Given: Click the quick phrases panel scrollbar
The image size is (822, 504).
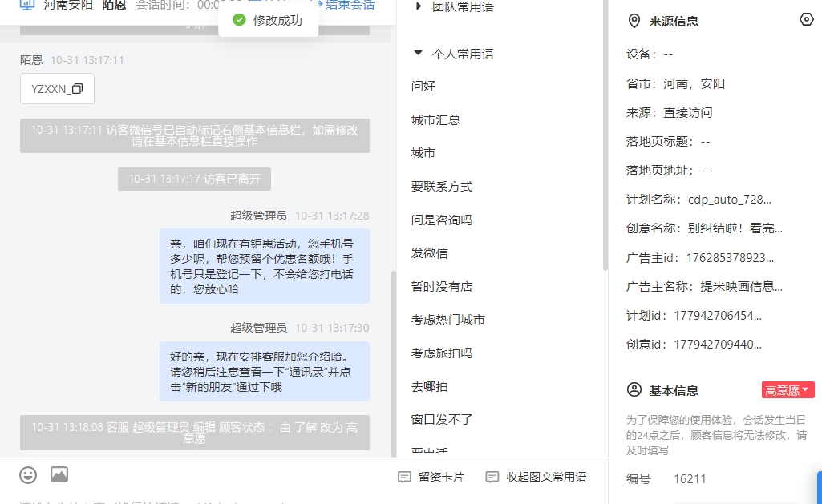Looking at the screenshot, I should point(605,135).
